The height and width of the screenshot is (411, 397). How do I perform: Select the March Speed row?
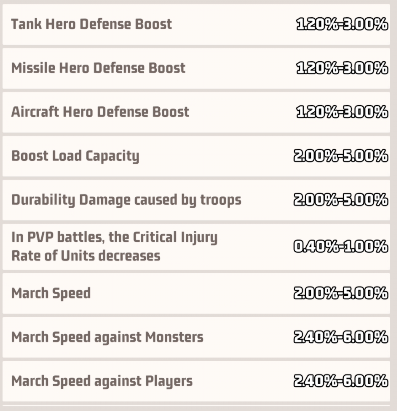(x=196, y=294)
